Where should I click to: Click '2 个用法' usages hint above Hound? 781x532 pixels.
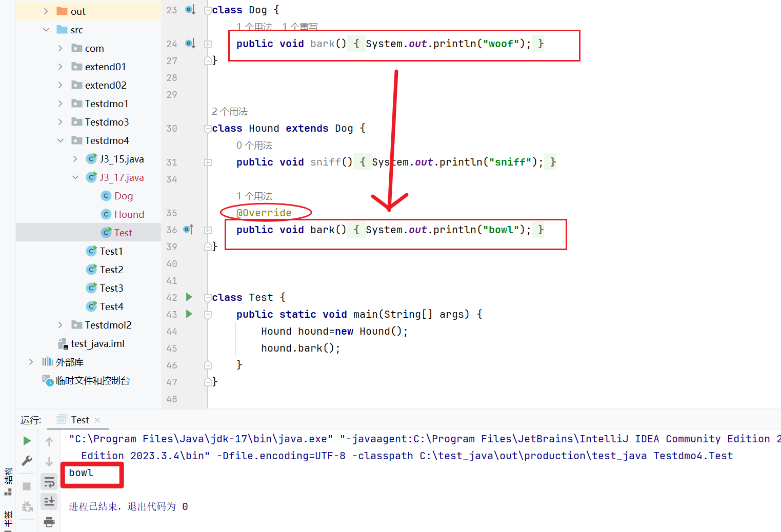[x=230, y=111]
